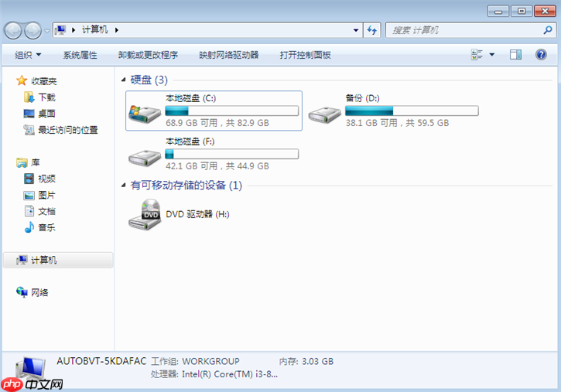Click the 收藏夹 star icon

[x=22, y=80]
